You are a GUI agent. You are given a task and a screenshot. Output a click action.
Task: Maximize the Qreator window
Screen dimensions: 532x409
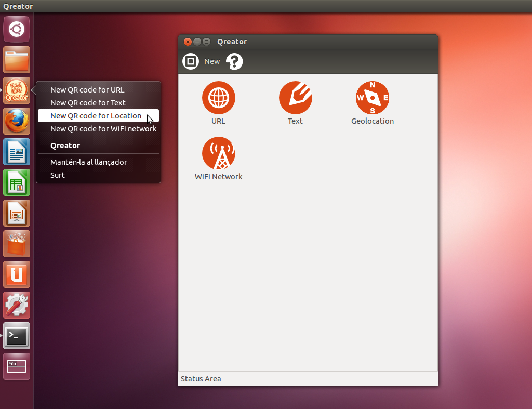click(x=206, y=42)
